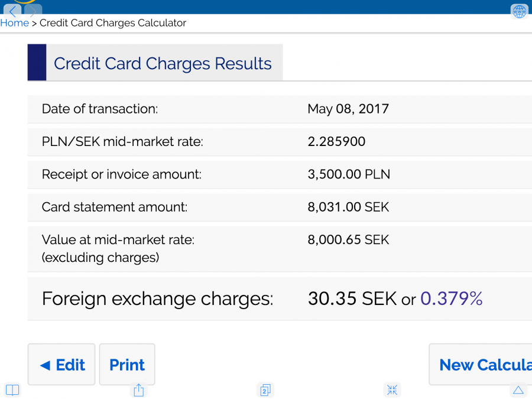The image size is (532, 399).
Task: Click the 8,031.00 SEK statement amount
Action: pyautogui.click(x=348, y=207)
